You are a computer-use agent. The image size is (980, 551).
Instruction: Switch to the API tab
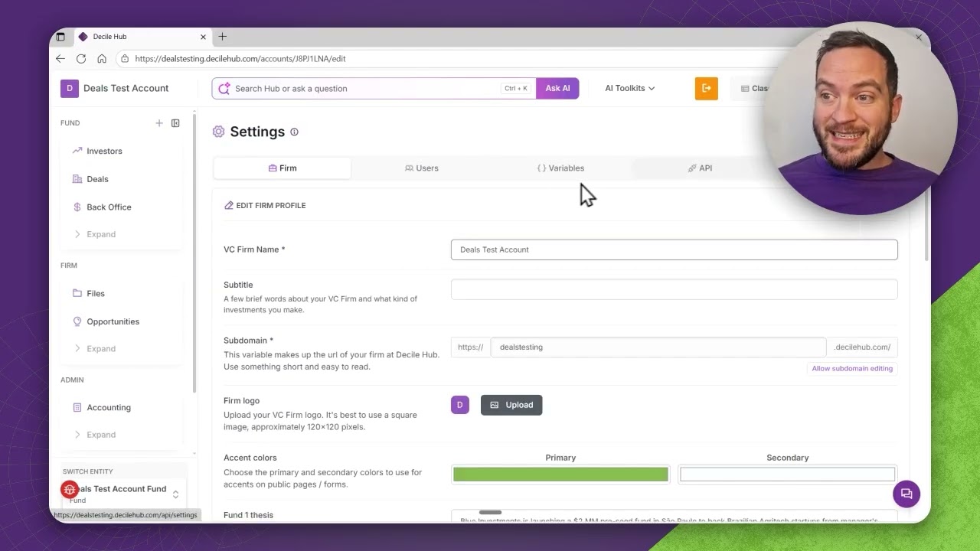(x=700, y=168)
